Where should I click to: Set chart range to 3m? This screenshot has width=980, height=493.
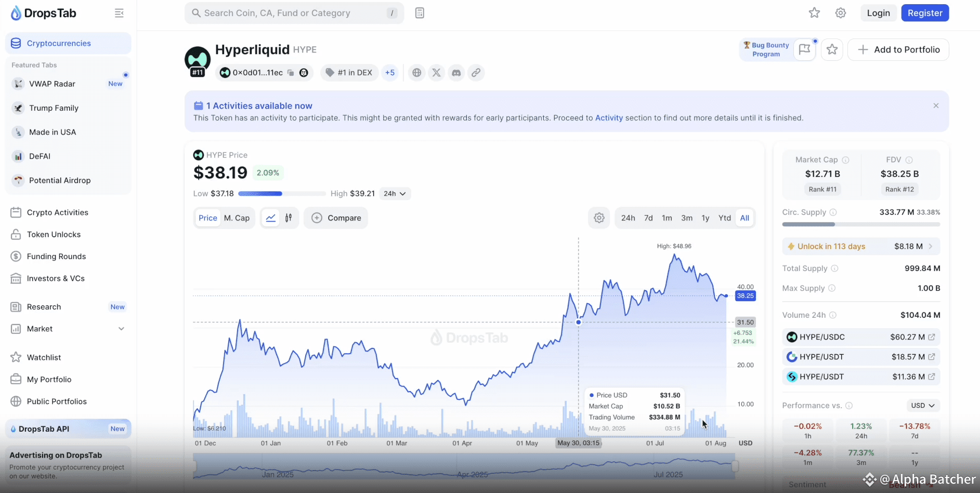[687, 218]
